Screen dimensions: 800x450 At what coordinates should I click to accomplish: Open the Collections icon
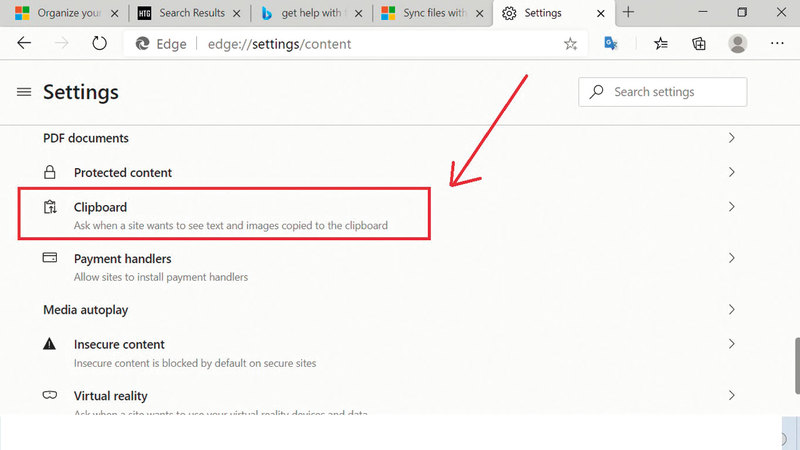pyautogui.click(x=699, y=44)
